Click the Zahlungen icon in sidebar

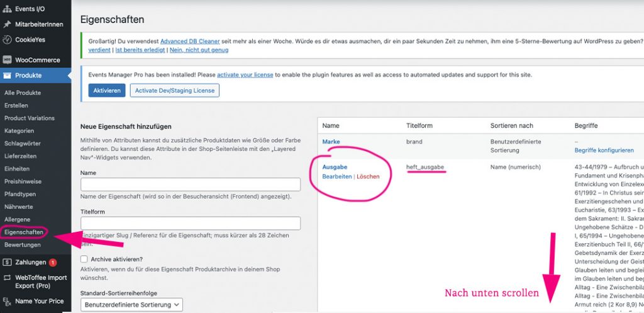[8, 262]
